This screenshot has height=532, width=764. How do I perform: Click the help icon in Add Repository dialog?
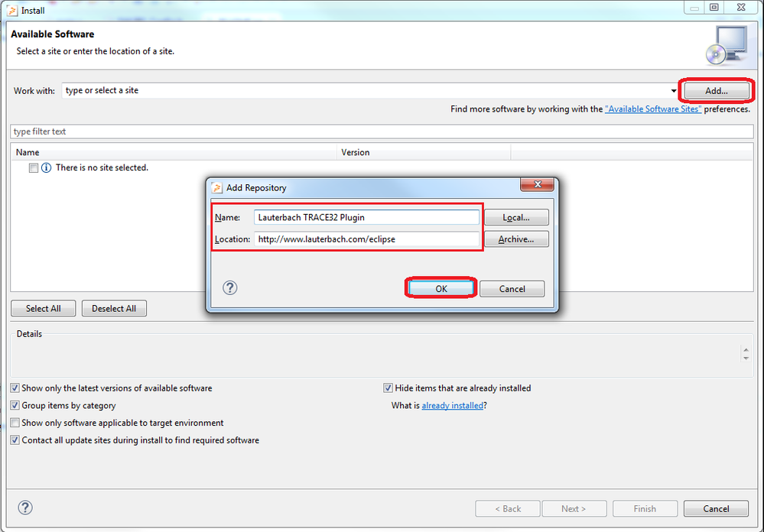click(230, 288)
